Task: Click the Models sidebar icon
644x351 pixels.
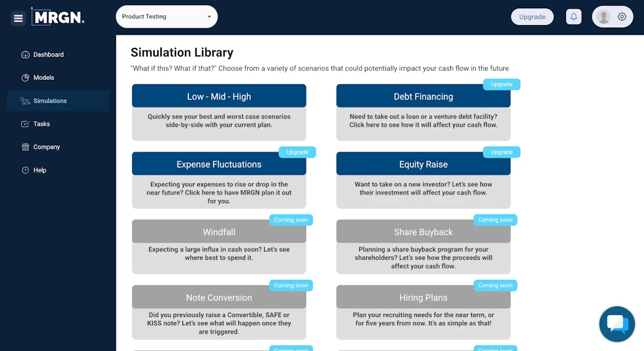Action: (25, 78)
